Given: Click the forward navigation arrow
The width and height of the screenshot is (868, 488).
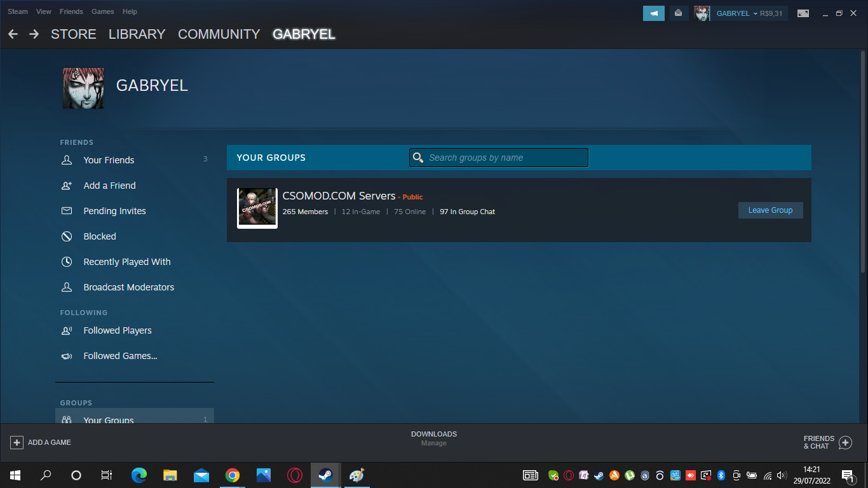Looking at the screenshot, I should 34,34.
